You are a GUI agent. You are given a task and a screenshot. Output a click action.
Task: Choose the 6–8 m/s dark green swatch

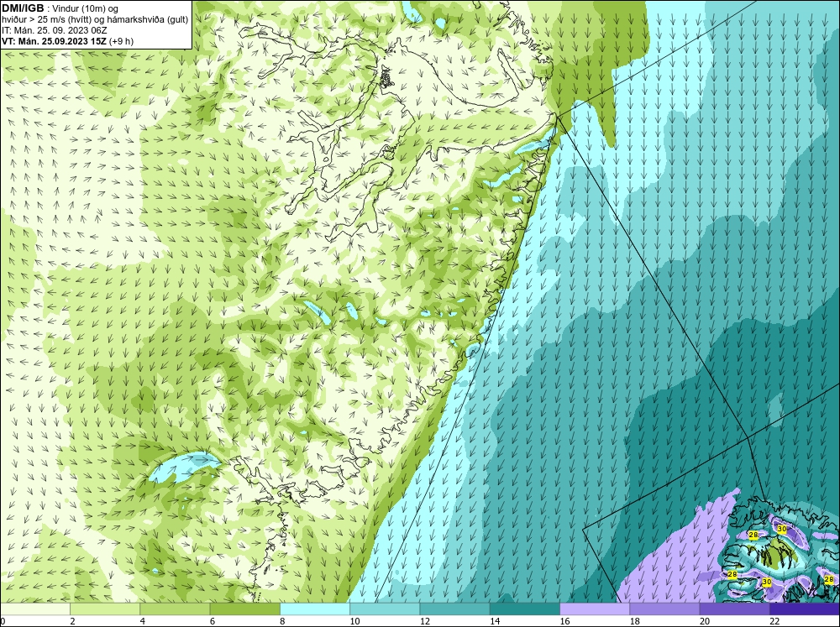click(x=244, y=609)
